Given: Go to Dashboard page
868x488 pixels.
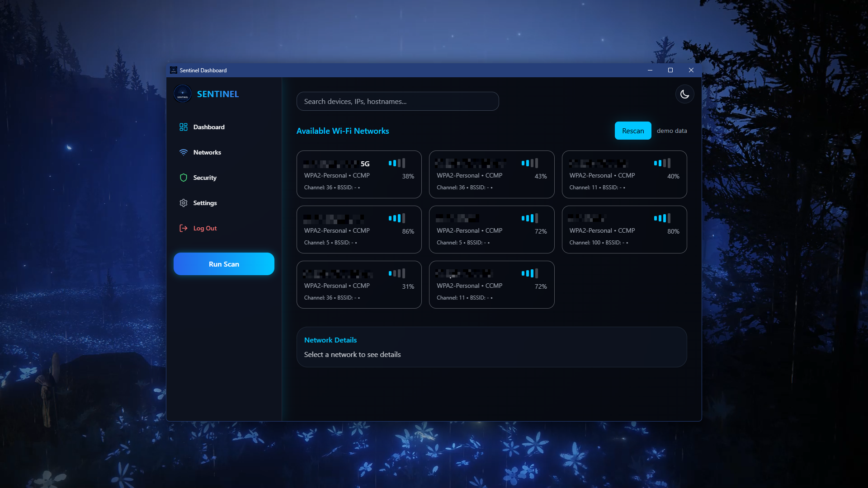Looking at the screenshot, I should tap(209, 127).
